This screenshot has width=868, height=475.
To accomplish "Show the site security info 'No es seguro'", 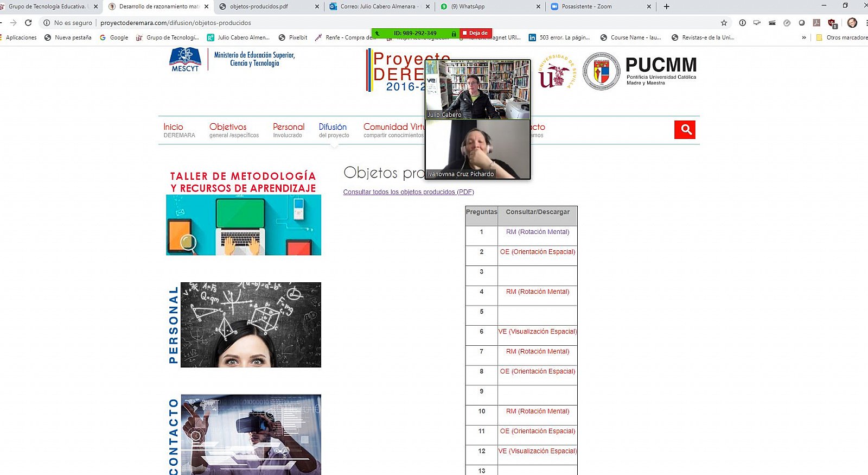I will [x=68, y=23].
